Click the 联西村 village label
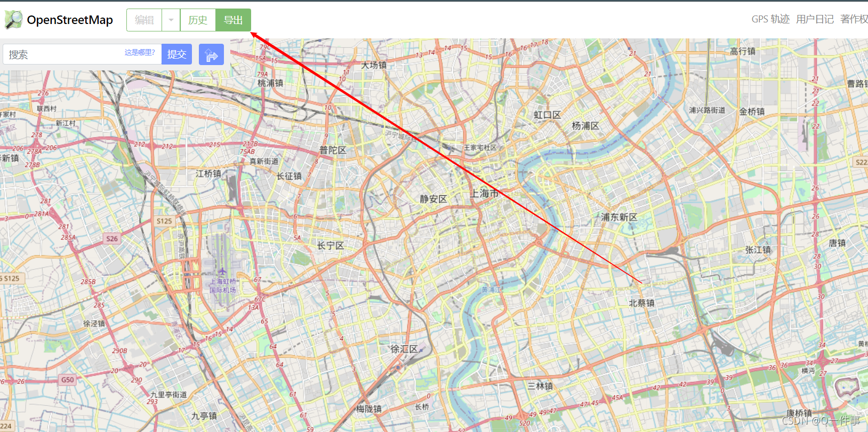Image resolution: width=868 pixels, height=432 pixels. [46, 109]
